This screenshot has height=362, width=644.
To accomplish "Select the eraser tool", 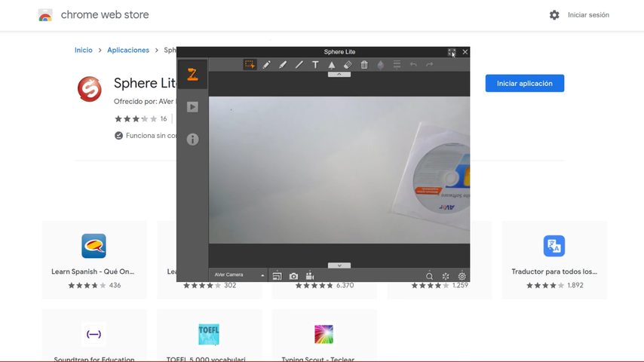I will point(348,65).
